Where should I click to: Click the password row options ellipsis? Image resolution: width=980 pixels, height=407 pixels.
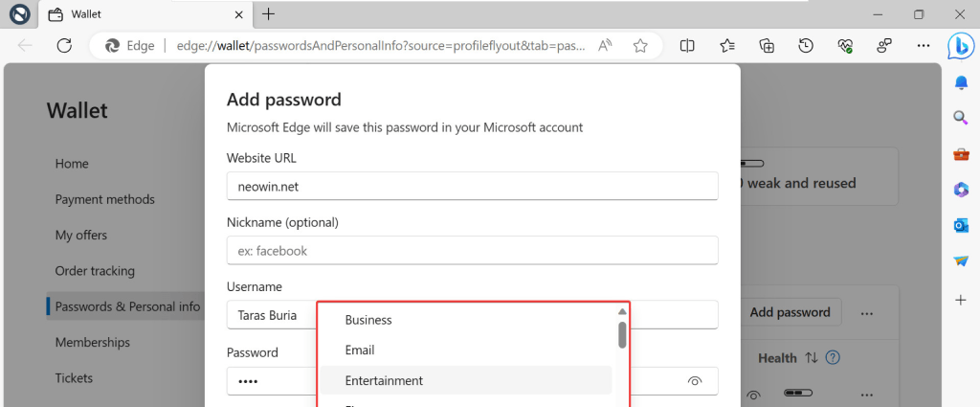coord(866,395)
